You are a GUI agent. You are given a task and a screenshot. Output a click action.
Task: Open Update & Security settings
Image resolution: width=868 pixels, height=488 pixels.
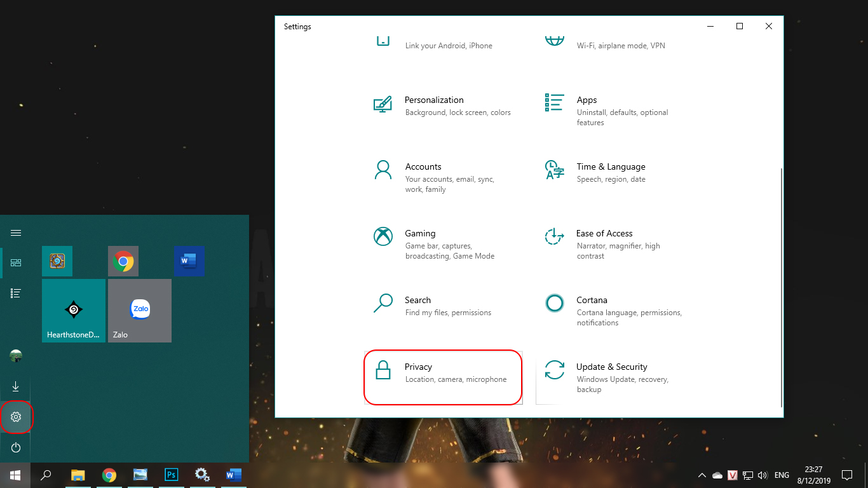[614, 377]
